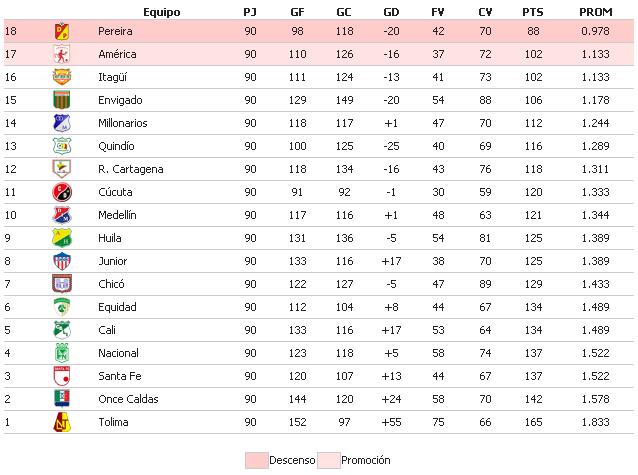Screen dimensions: 638x475
Task: Click the PJ column header
Action: pos(249,11)
